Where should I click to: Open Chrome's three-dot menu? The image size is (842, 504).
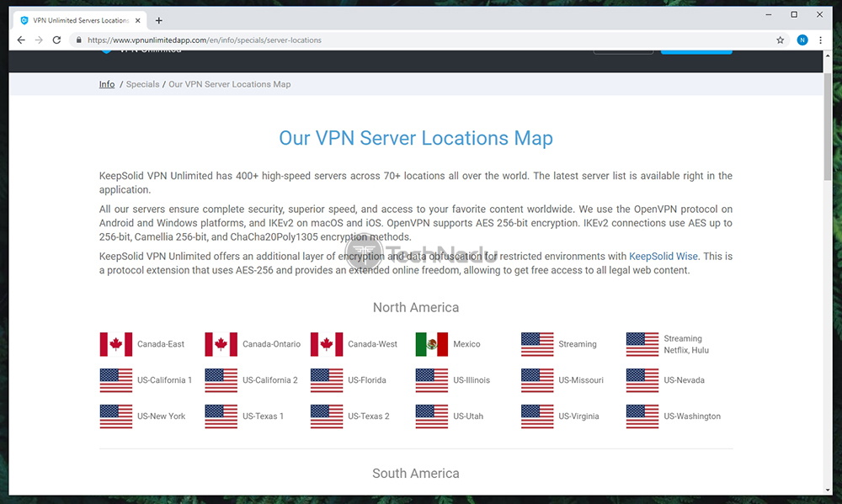[820, 40]
